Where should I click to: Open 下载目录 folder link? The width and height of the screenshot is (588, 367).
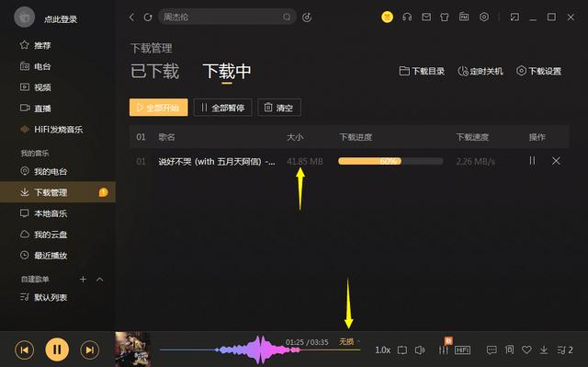422,71
